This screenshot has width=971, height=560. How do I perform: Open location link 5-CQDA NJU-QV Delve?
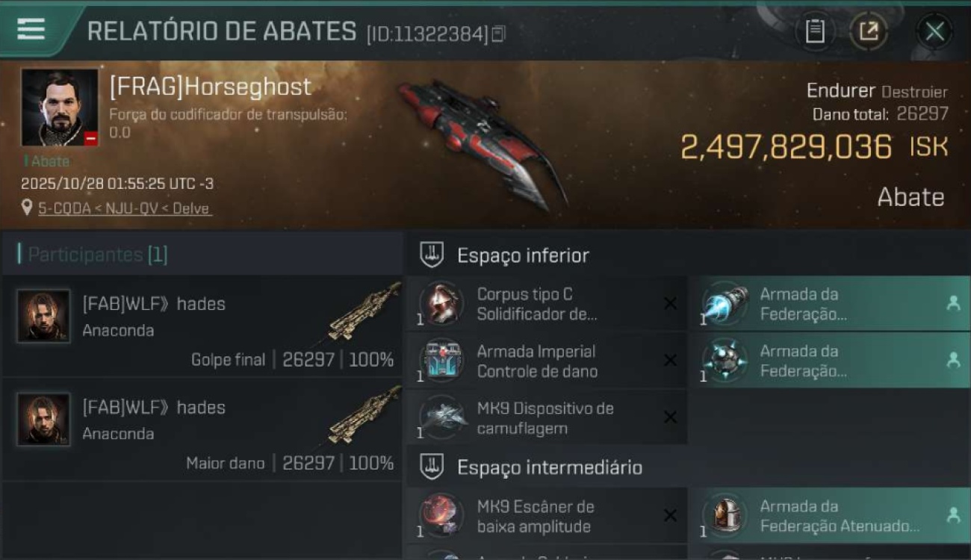point(125,208)
